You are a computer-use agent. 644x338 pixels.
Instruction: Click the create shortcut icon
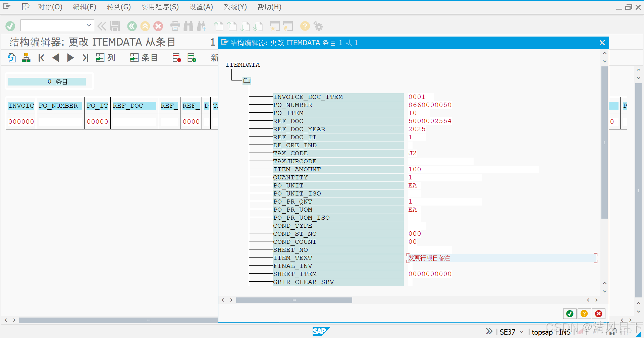pos(275,26)
